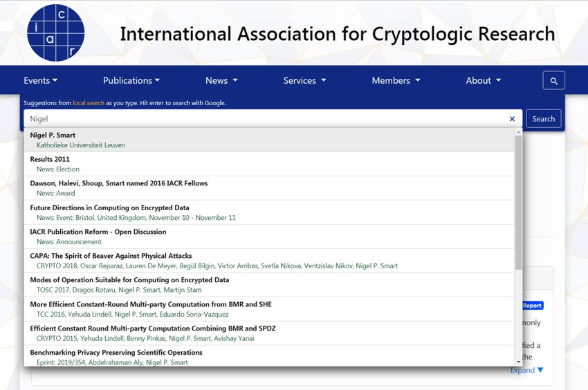Open the Services dropdown menu

coord(304,80)
